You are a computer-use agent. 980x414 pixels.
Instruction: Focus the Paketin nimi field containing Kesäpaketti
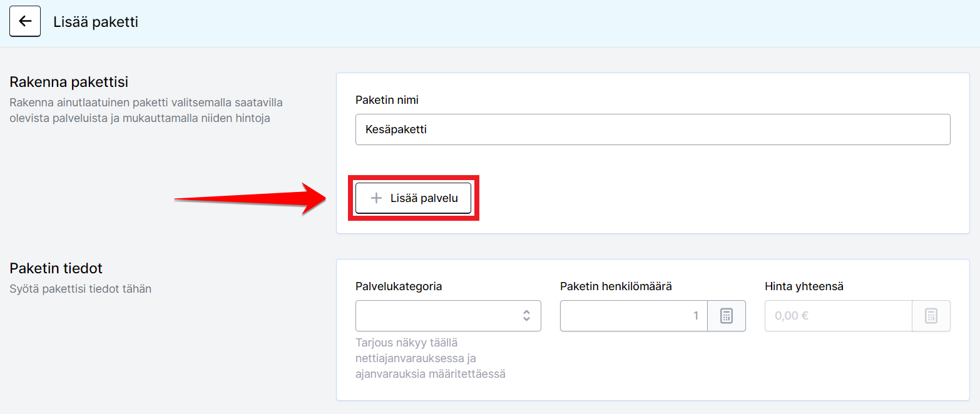click(x=653, y=129)
